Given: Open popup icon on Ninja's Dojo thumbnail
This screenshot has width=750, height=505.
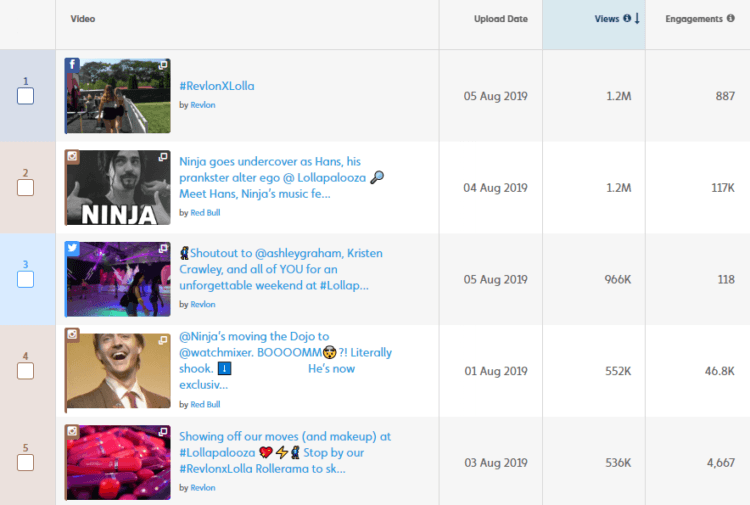Looking at the screenshot, I should [x=163, y=340].
